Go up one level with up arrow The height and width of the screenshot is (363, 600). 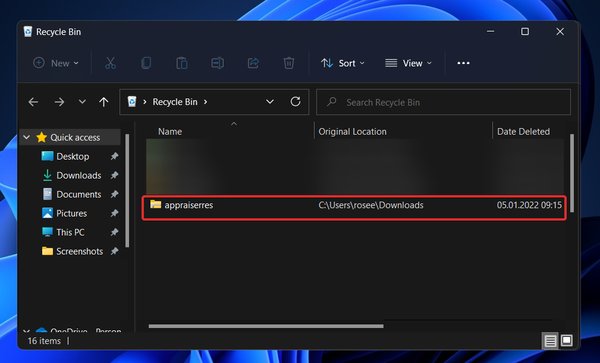pos(104,102)
